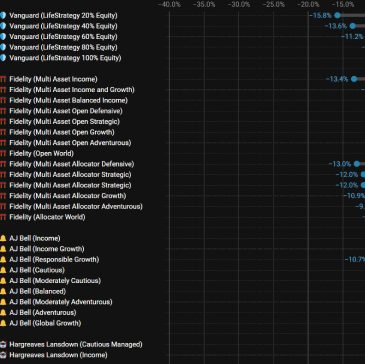
Task: Select Fidelity (Multi Asset Open Strategic) label
Action: [x=65, y=122]
